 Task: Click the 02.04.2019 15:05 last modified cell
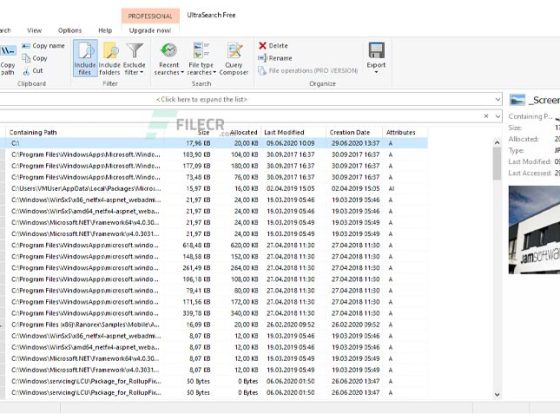pos(290,189)
